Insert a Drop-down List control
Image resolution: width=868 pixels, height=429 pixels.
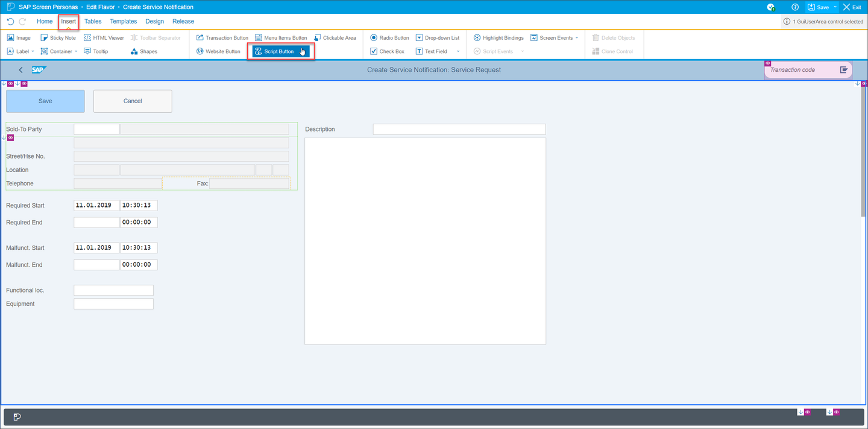coord(438,37)
